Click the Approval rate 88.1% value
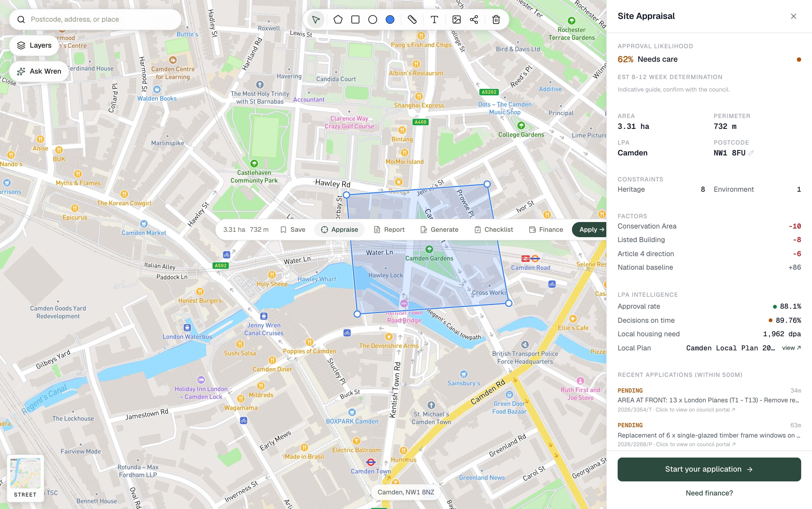This screenshot has width=812, height=509. (790, 306)
